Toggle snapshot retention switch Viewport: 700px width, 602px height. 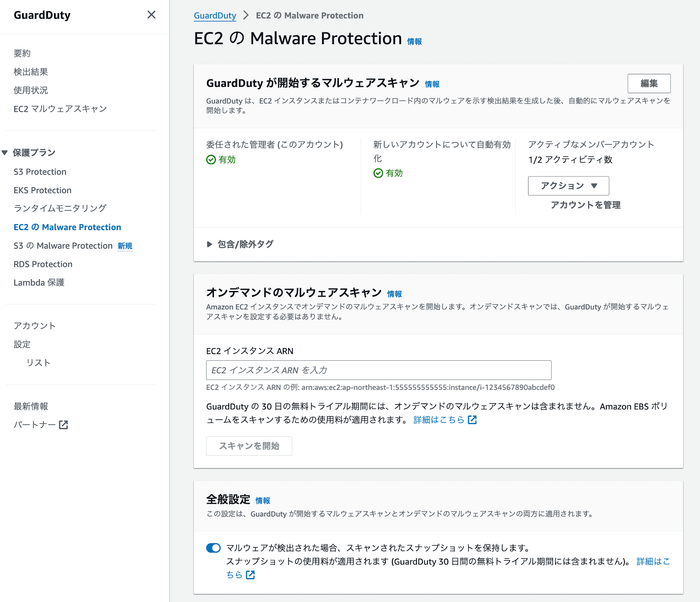(x=213, y=548)
